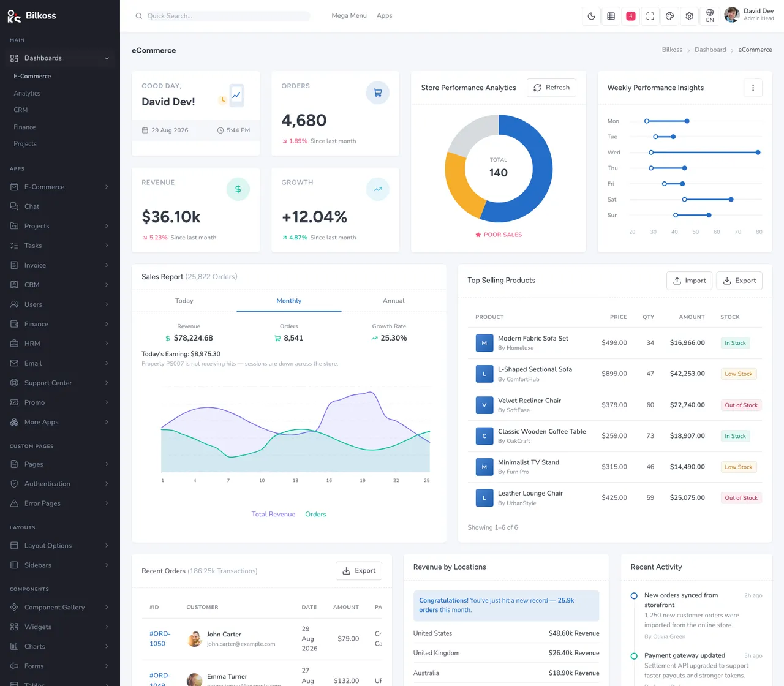This screenshot has height=686, width=784.
Task: Toggle Orders chart legend
Action: point(315,514)
